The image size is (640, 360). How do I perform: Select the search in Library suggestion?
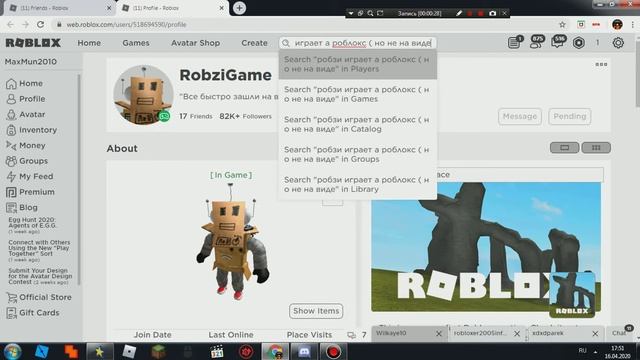click(358, 184)
